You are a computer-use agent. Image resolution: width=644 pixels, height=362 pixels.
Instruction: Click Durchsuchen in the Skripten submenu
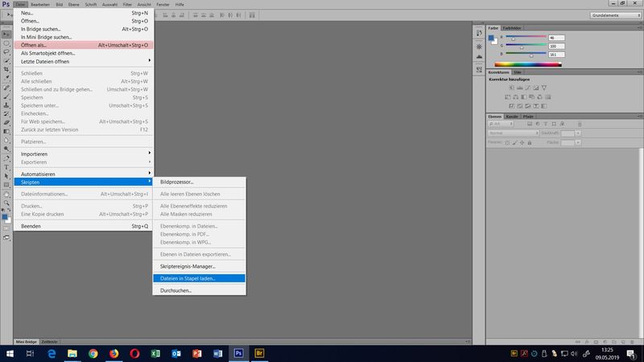(x=175, y=290)
